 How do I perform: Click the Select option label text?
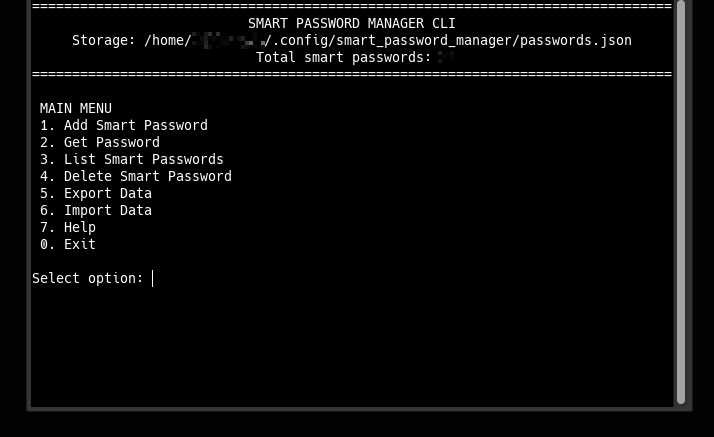88,278
